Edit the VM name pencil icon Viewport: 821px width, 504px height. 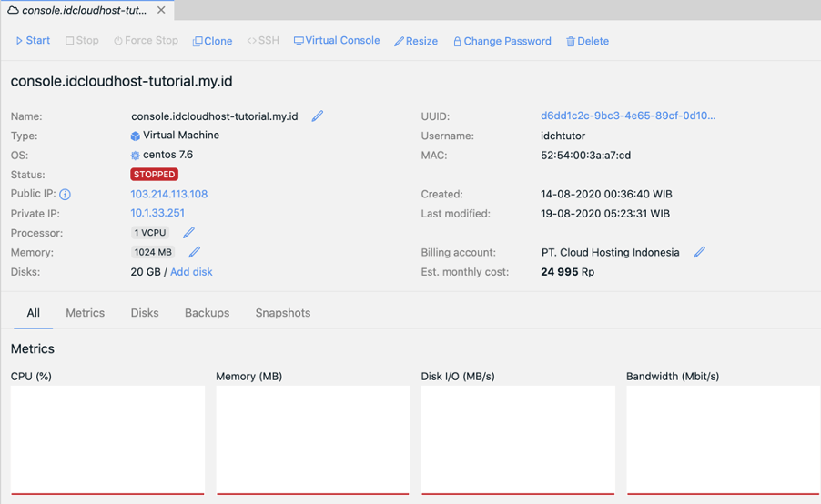click(x=318, y=116)
